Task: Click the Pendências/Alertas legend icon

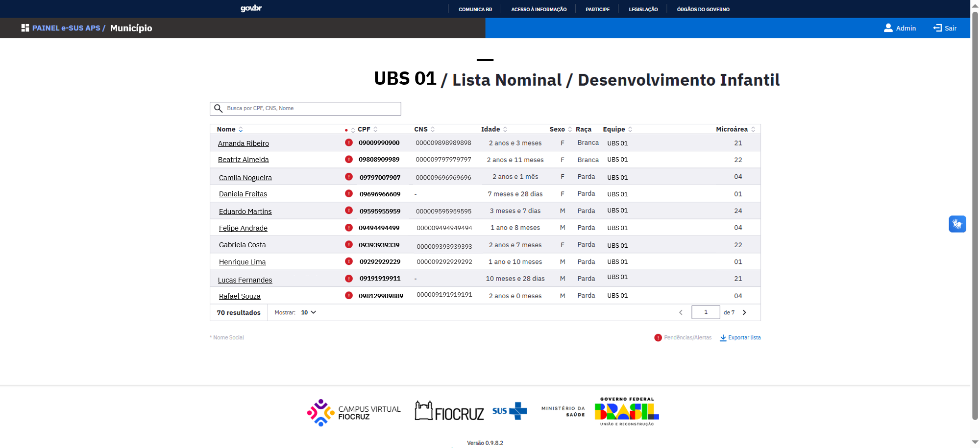Action: click(658, 337)
